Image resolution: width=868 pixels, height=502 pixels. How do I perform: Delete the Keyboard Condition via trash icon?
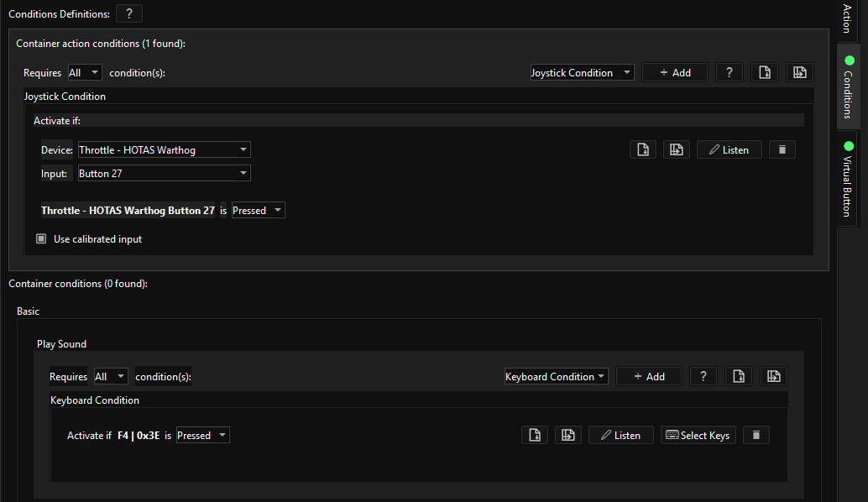756,435
